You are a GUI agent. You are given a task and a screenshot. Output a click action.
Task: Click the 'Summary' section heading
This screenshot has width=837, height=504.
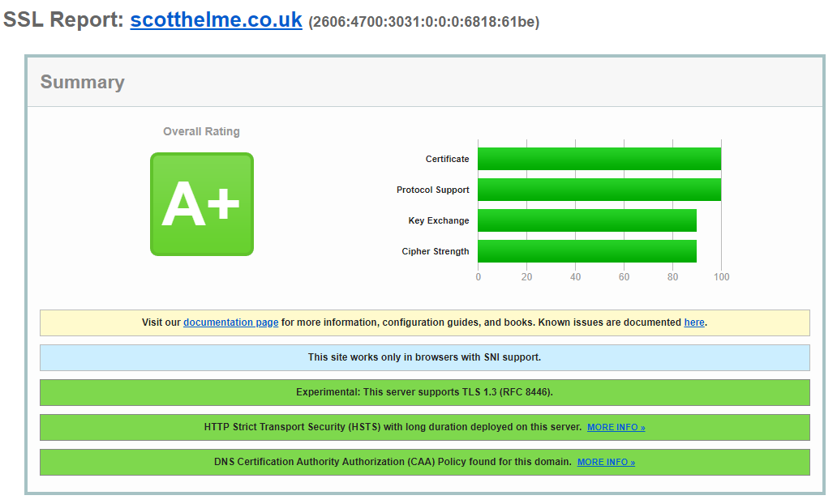(82, 82)
